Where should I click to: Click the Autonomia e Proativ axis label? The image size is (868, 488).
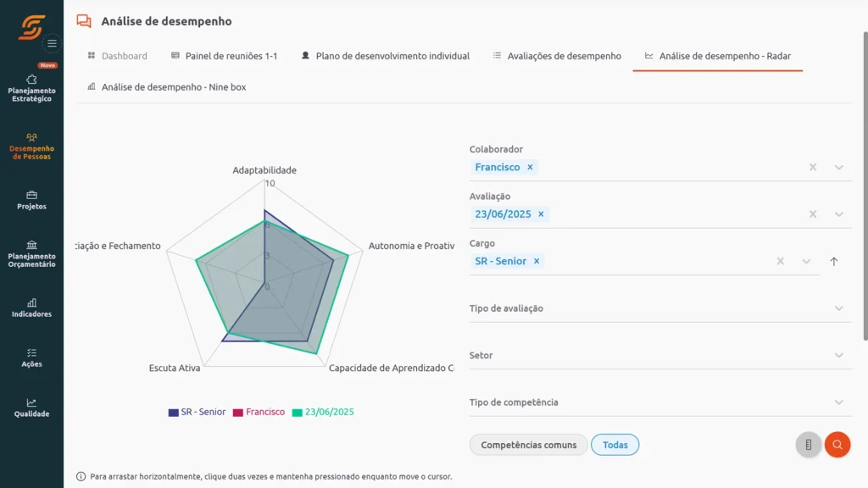pyautogui.click(x=411, y=246)
